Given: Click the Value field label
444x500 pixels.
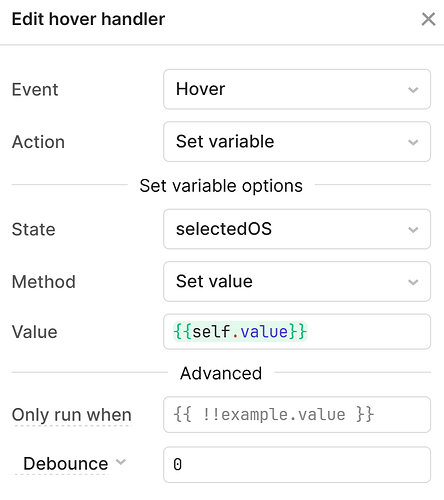Looking at the screenshot, I should pyautogui.click(x=35, y=332).
